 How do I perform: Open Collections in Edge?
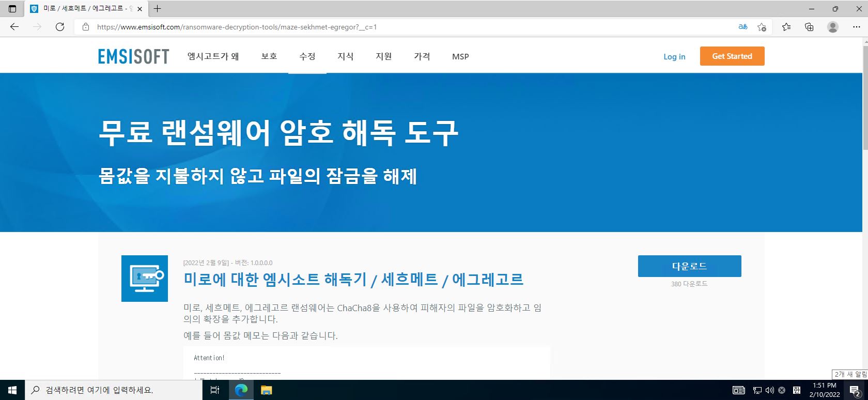coord(809,27)
